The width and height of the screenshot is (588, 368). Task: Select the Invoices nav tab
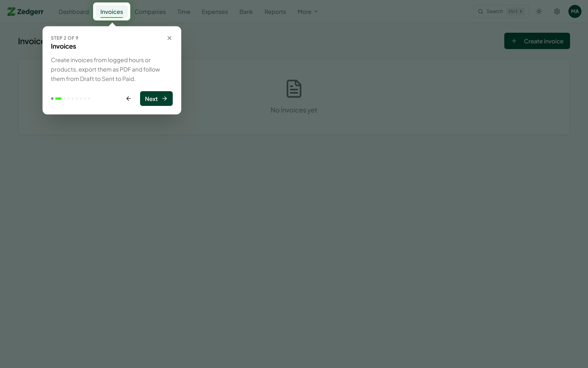pyautogui.click(x=111, y=12)
